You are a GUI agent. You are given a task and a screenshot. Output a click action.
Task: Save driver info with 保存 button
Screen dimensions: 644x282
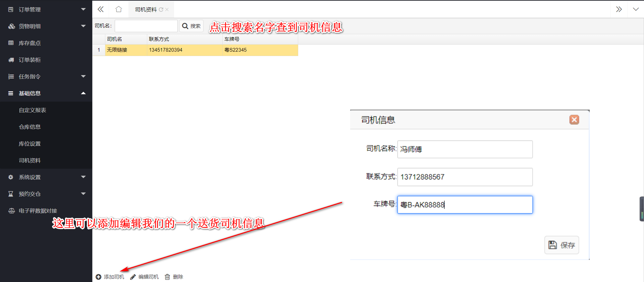561,245
